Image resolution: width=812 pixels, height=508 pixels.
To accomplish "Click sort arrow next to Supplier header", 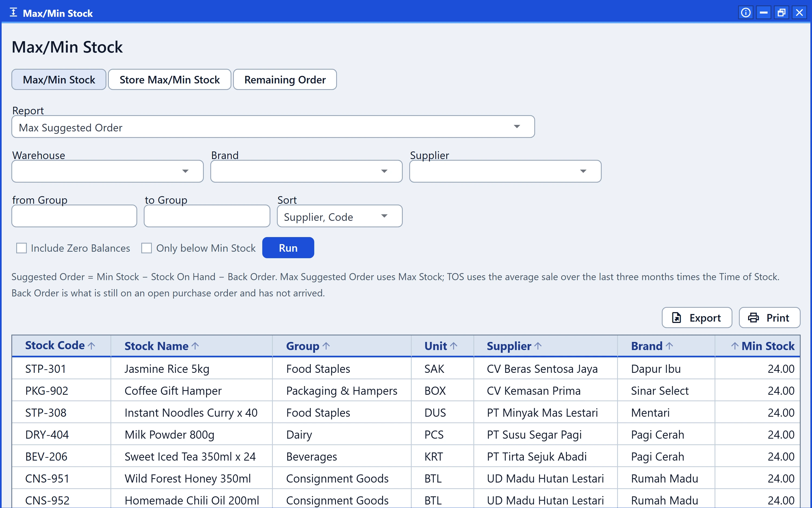I will [538, 346].
